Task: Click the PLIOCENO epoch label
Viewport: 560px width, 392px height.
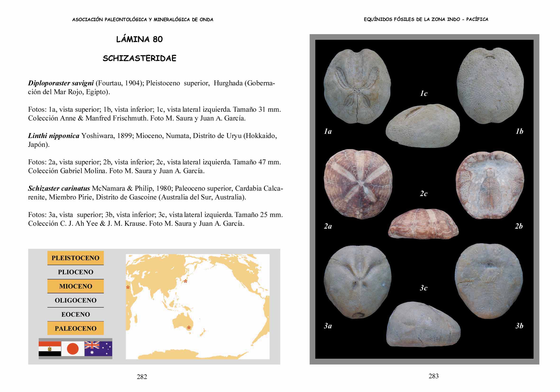Action: (75, 272)
